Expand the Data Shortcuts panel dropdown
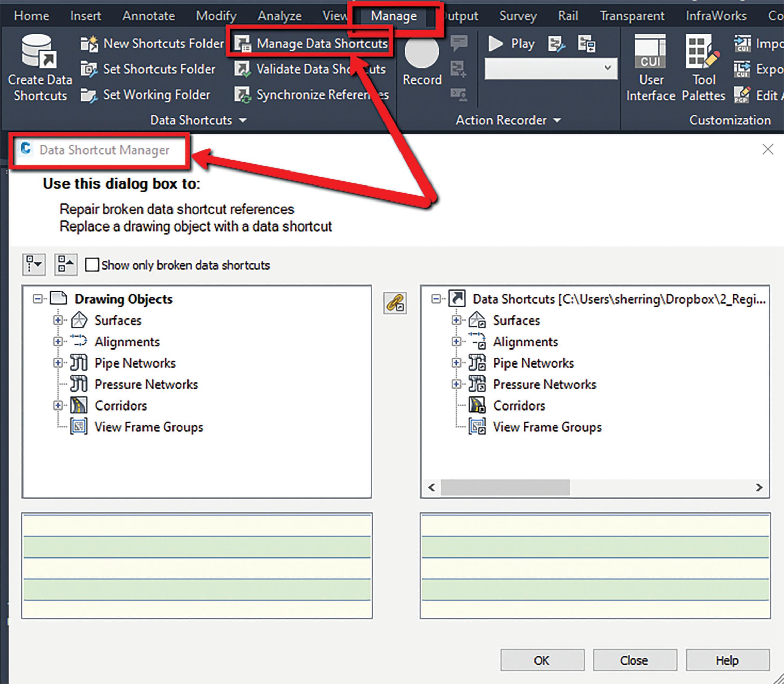784x684 pixels. click(x=243, y=121)
